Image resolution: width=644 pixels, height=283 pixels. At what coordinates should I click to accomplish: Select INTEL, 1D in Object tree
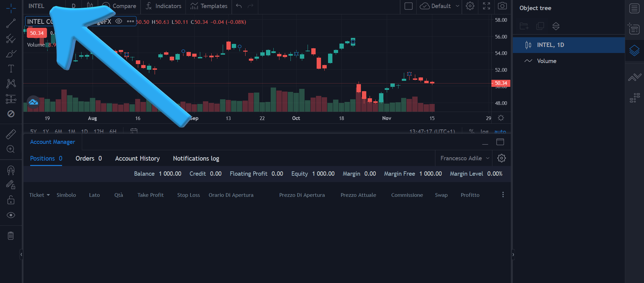tap(569, 45)
